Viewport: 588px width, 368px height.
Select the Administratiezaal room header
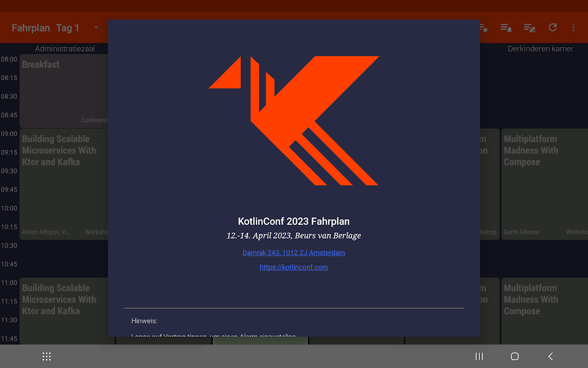[x=65, y=49]
